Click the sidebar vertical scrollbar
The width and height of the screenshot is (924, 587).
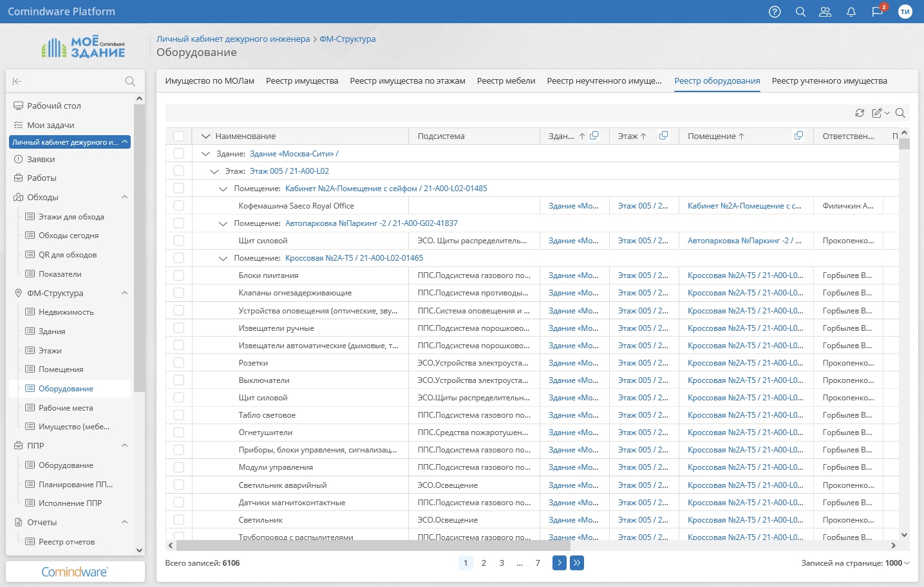click(139, 248)
